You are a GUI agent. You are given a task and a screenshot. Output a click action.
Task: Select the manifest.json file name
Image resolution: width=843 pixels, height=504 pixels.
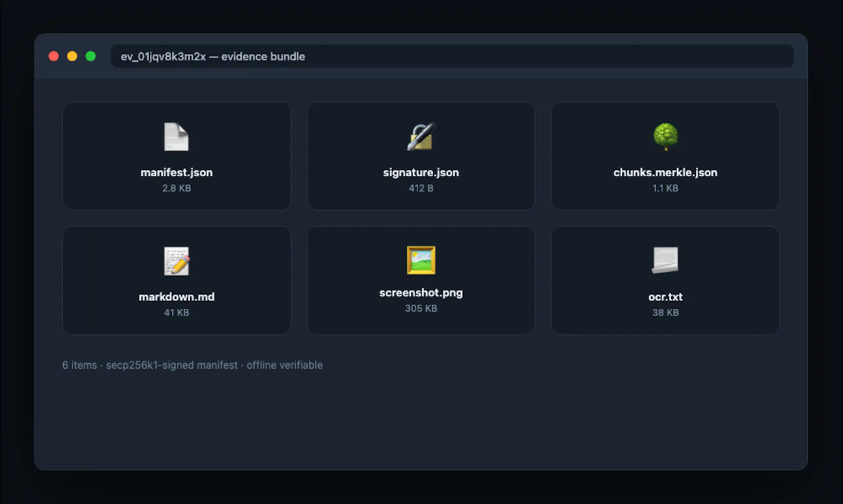[x=177, y=172]
